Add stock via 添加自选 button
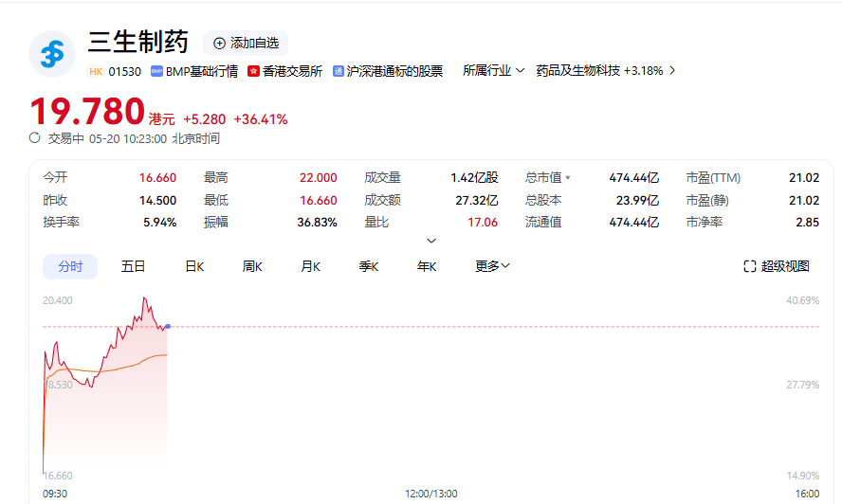The width and height of the screenshot is (842, 504). pyautogui.click(x=246, y=43)
